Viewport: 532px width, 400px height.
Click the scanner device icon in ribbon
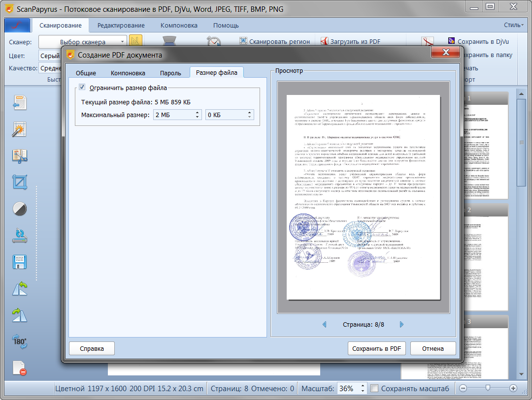169,41
